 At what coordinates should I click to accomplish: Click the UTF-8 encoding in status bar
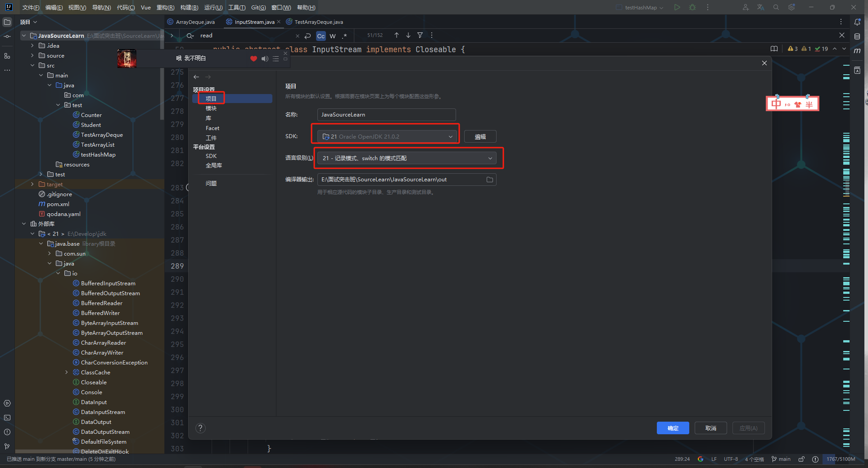click(731, 459)
